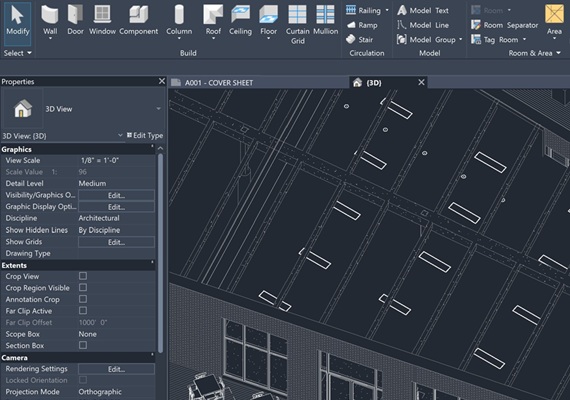Image resolution: width=570 pixels, height=400 pixels.
Task: Click the Model Line tool
Action: pos(423,25)
